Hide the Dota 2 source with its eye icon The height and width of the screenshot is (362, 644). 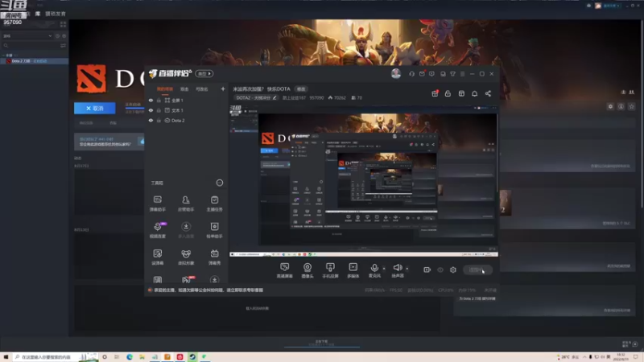pos(151,121)
